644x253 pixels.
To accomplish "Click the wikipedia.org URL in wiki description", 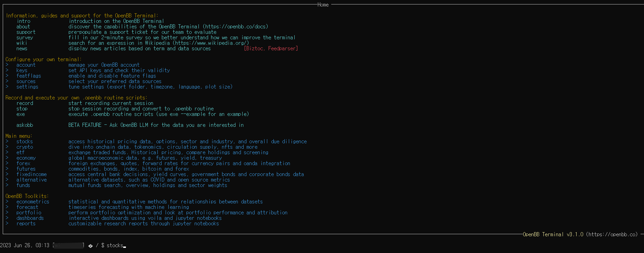I will [x=211, y=43].
